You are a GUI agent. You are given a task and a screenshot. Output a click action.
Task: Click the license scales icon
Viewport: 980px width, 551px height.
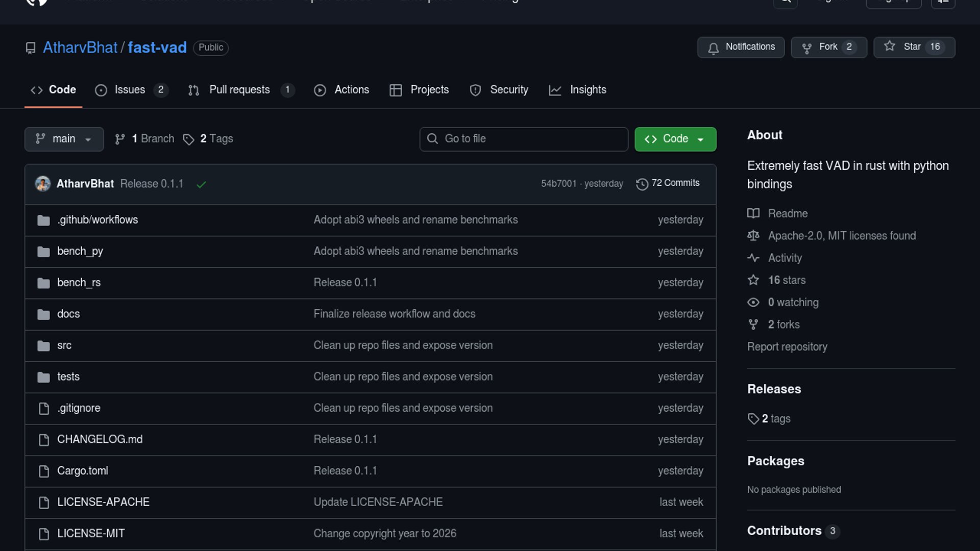753,236
